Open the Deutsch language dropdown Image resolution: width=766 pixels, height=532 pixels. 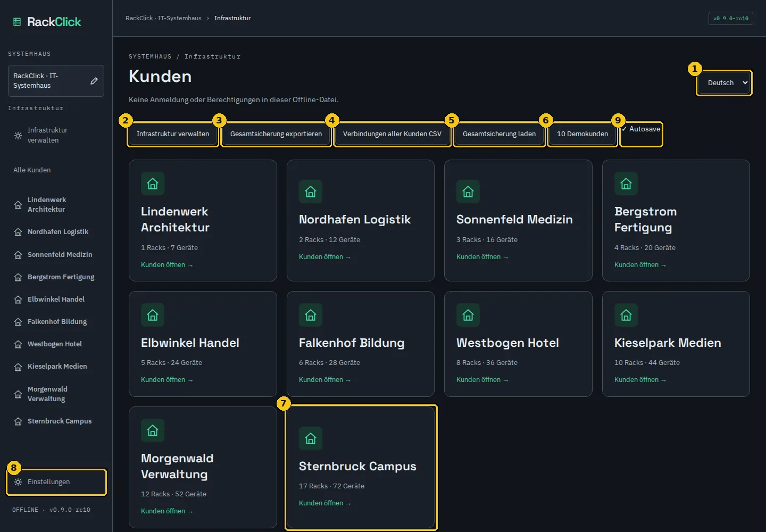724,83
